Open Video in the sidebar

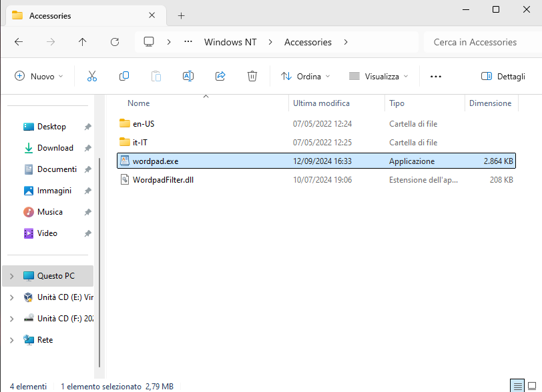tap(48, 233)
